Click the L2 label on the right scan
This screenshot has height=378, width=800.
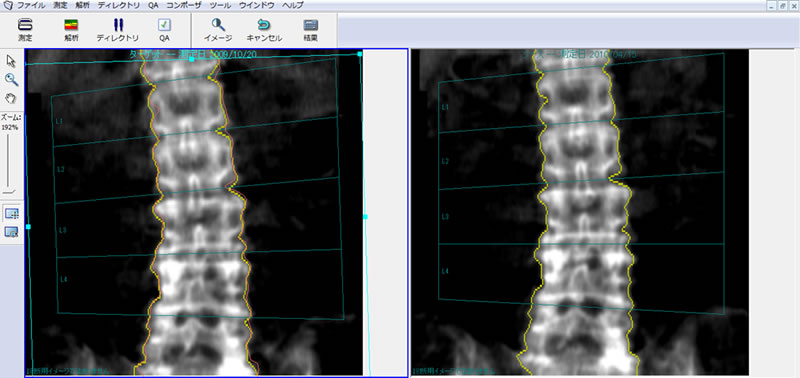(x=444, y=161)
